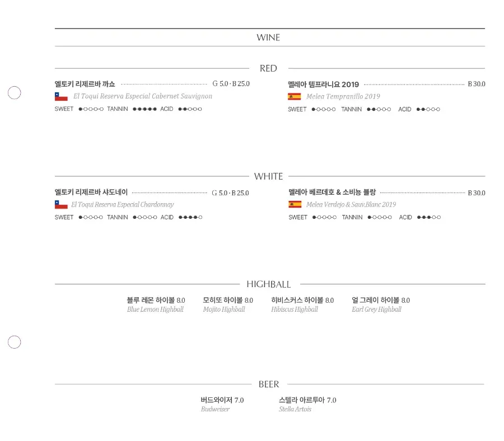The width and height of the screenshot is (504, 441).
Task: Click the Chile flag beside El Toqui Chardonnay
Action: tap(61, 205)
